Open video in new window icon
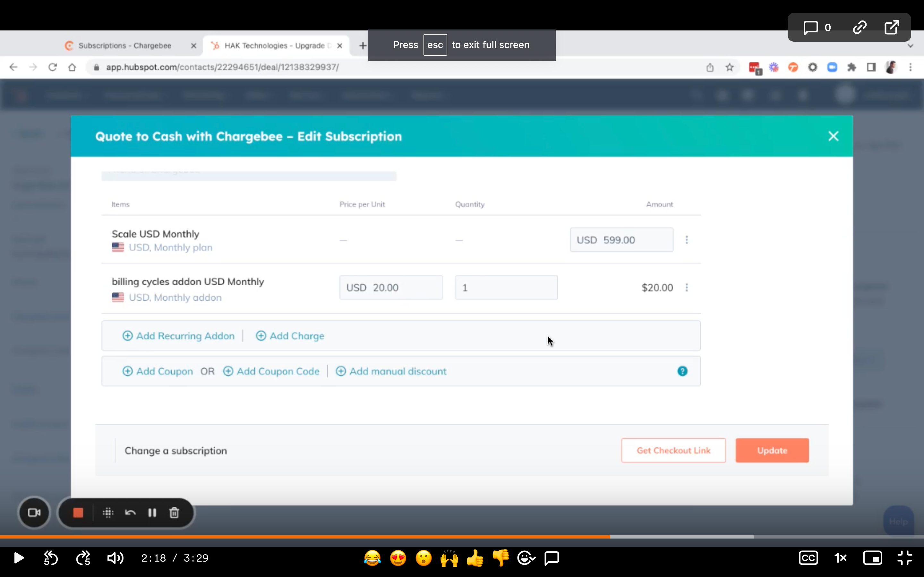This screenshot has width=924, height=577. 892,28
